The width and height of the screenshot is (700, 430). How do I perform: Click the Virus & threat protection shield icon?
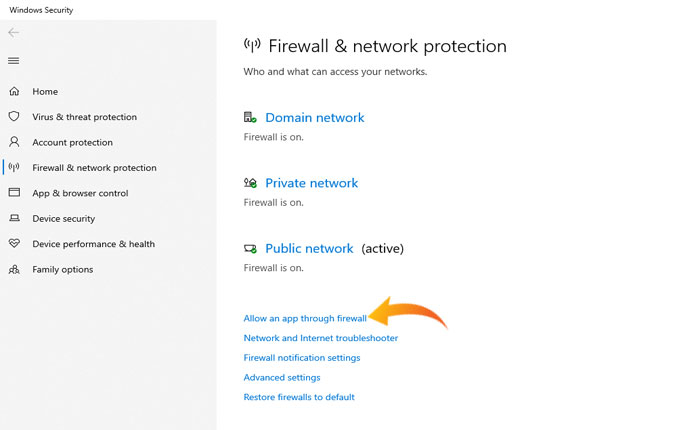14,117
